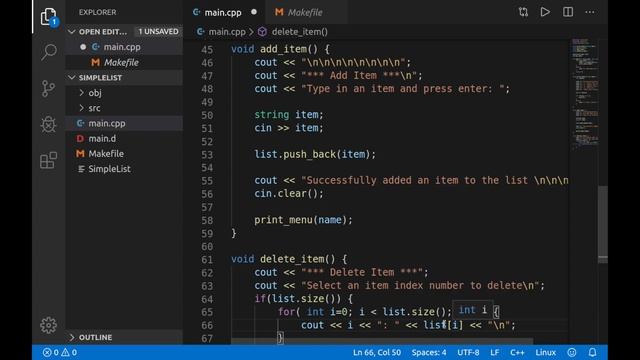Click the Open Changes compare icon
Image resolution: width=640 pixels, height=360 pixels.
(523, 12)
